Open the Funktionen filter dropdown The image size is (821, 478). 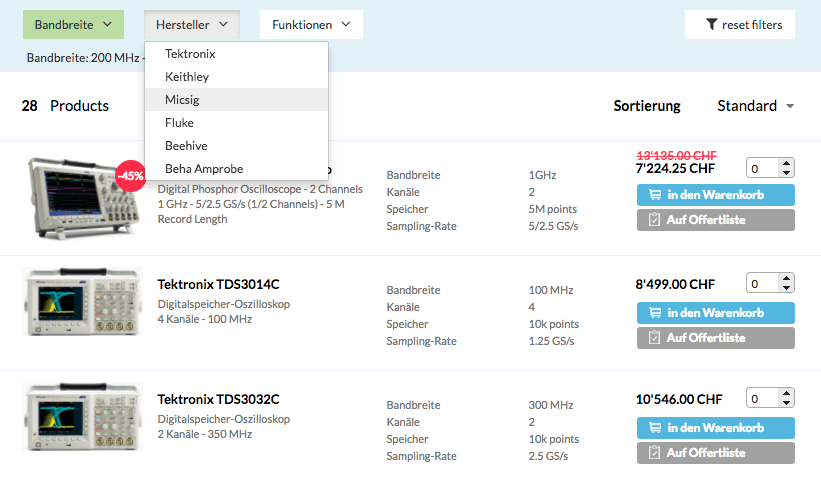(311, 25)
